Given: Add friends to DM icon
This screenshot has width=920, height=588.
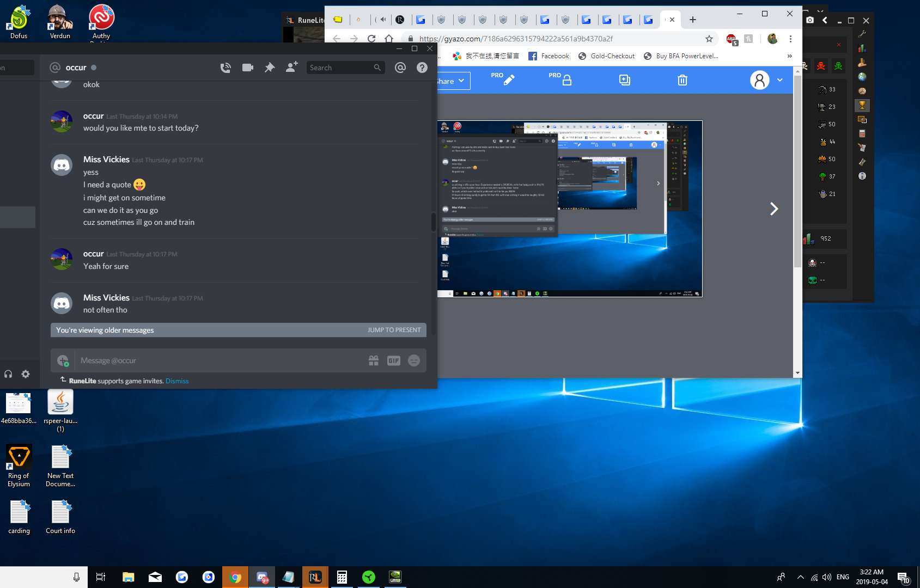Looking at the screenshot, I should pyautogui.click(x=292, y=67).
